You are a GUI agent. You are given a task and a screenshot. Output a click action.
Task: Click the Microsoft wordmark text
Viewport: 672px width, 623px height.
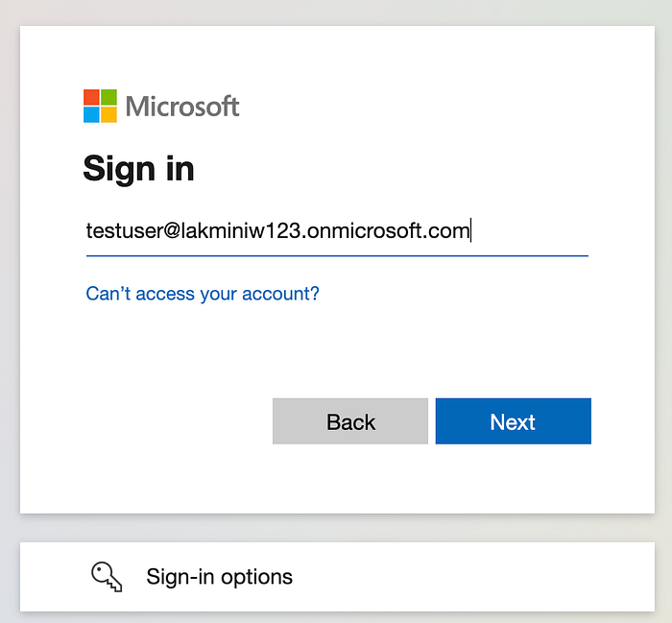[182, 106]
